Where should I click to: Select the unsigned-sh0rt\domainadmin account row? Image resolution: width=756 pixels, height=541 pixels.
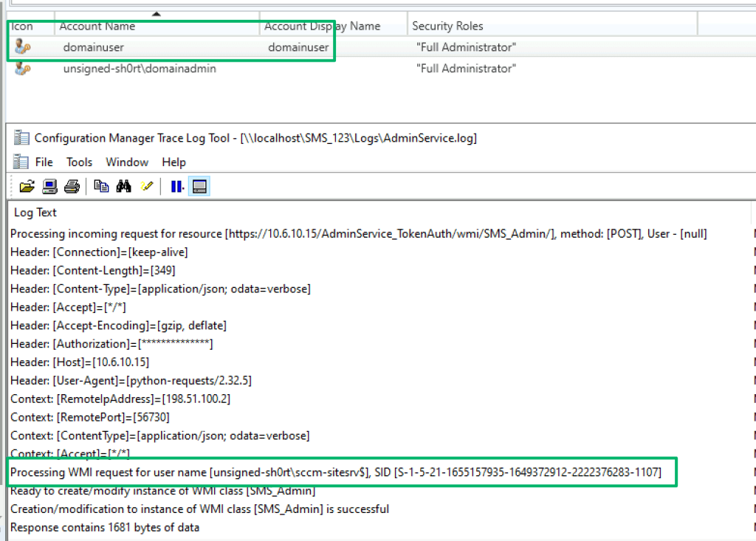pos(140,69)
